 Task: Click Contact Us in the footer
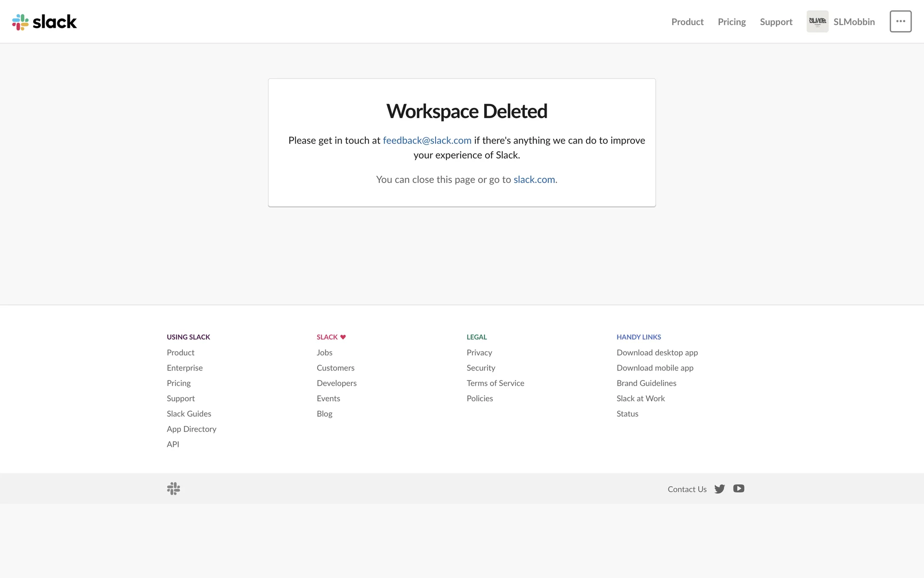coord(687,489)
